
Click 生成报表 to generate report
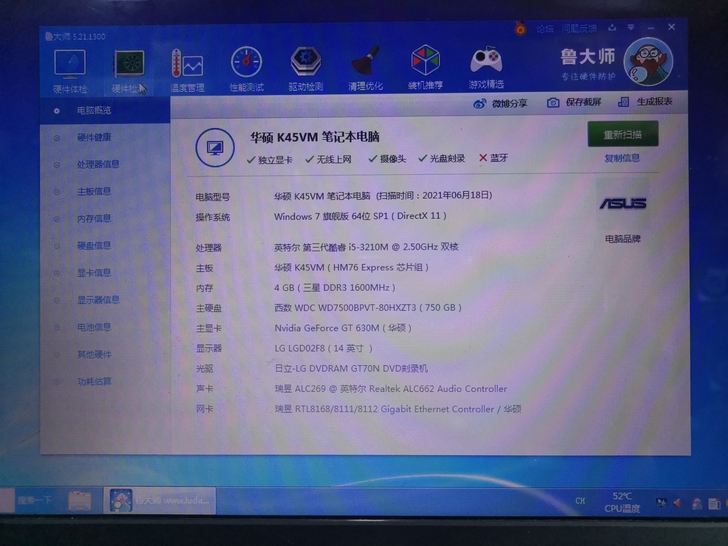(x=645, y=102)
